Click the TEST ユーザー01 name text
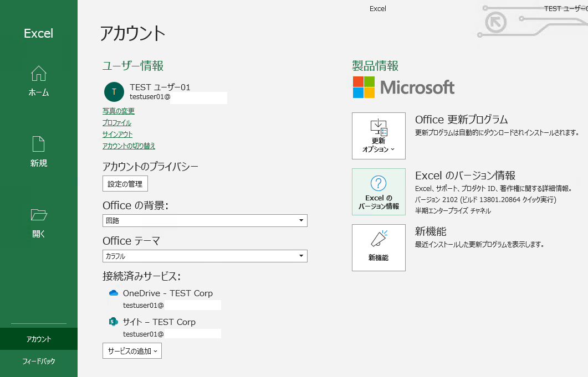Image resolution: width=588 pixels, height=377 pixels. 160,87
